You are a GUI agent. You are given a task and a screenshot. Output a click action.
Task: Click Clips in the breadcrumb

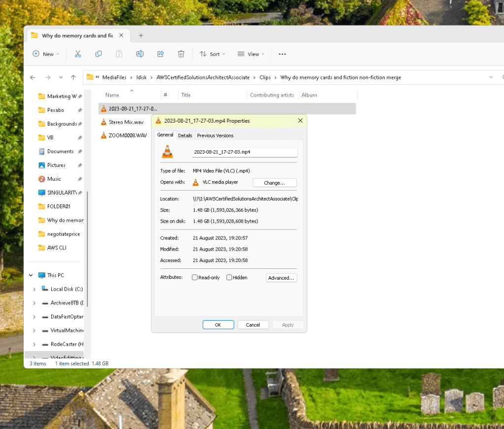pos(265,77)
